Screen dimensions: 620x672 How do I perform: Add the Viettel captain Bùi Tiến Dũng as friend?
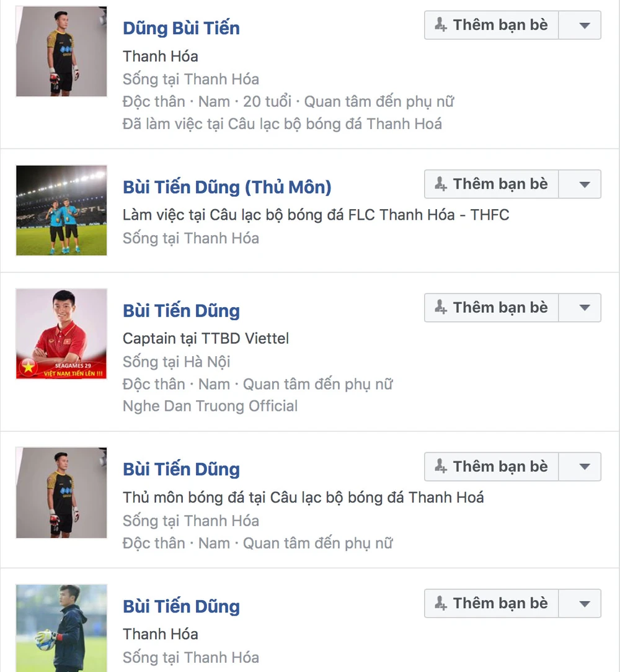coord(492,308)
